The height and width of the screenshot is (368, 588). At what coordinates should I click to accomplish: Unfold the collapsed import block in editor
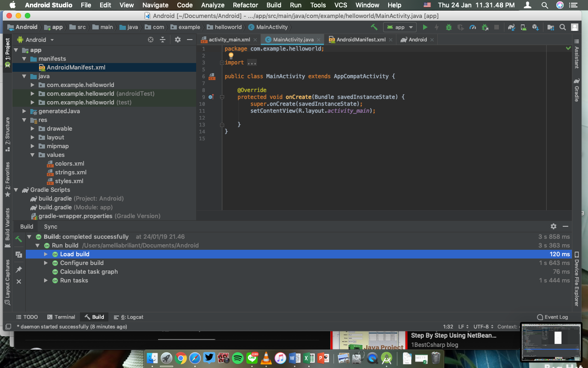pyautogui.click(x=222, y=63)
